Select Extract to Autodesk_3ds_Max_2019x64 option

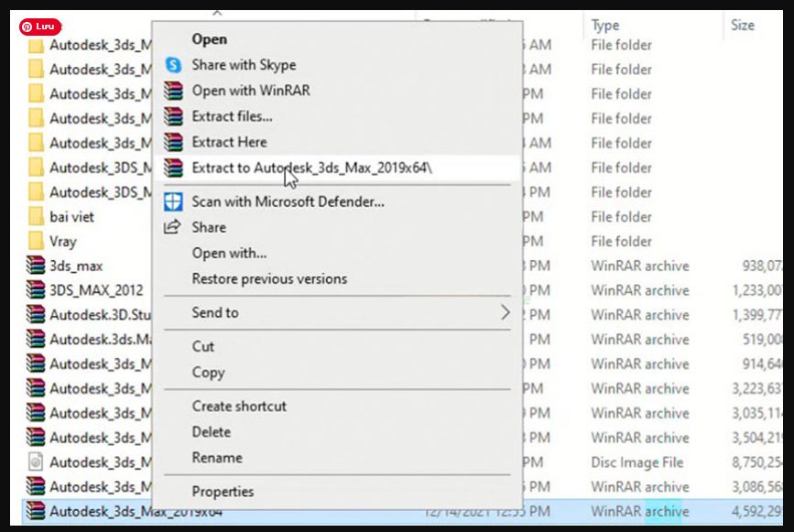(x=311, y=168)
